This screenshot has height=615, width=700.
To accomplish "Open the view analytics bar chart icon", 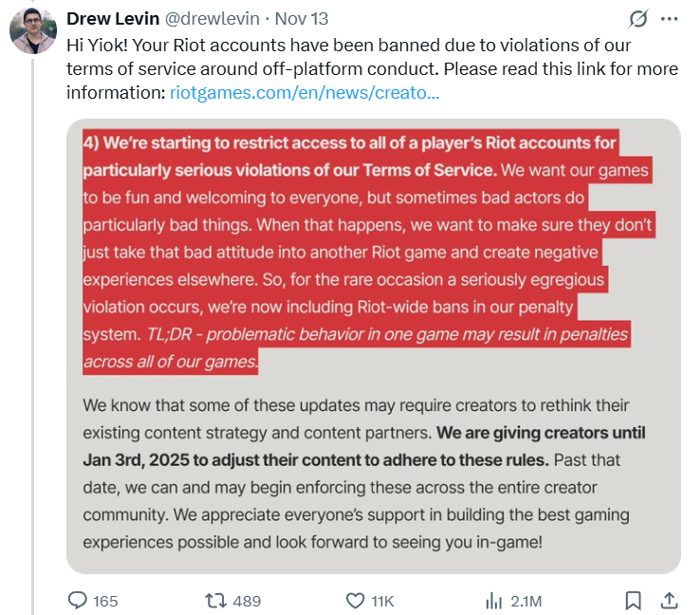I will tap(493, 600).
